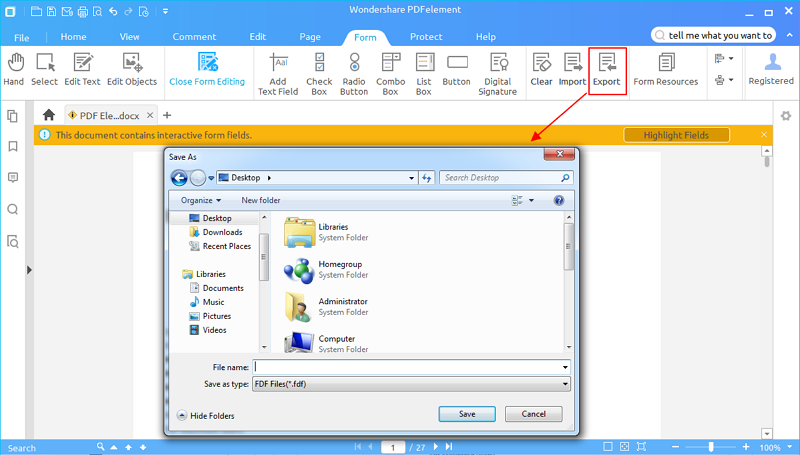Select the Button form tool
Viewport: 800px width, 455px height.
(457, 70)
